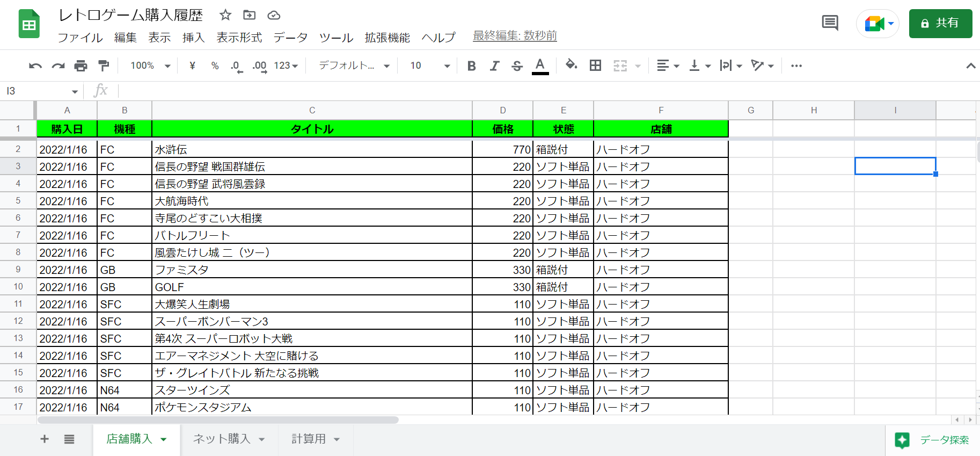This screenshot has width=980, height=456.
Task: Click the name box showing I3
Action: [42, 91]
